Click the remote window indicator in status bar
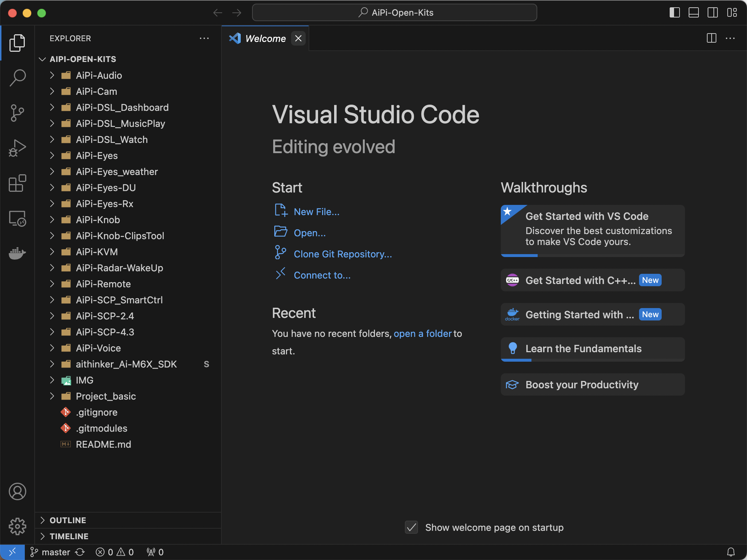 [12, 552]
